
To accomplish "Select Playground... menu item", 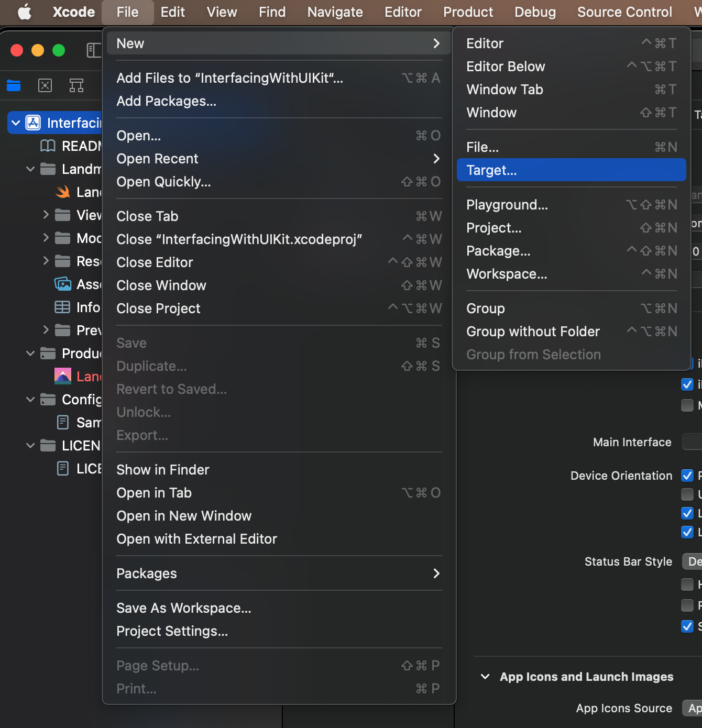I will (571, 205).
